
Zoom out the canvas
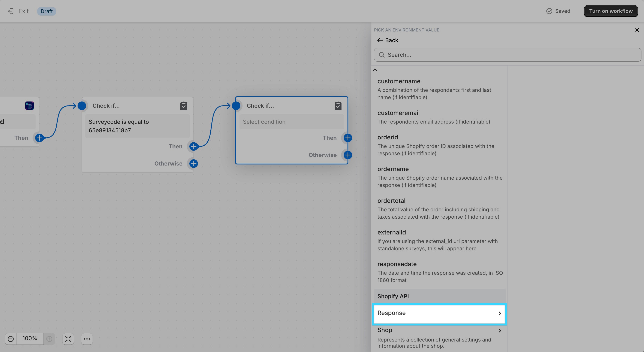click(11, 339)
